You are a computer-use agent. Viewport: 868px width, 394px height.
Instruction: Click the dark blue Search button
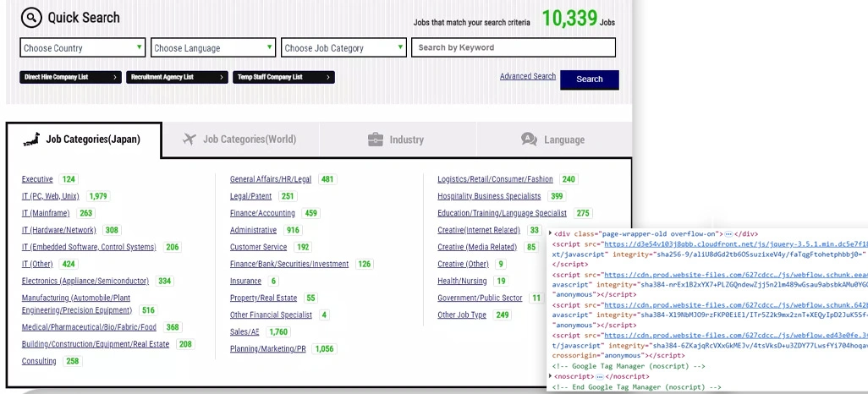click(x=590, y=79)
